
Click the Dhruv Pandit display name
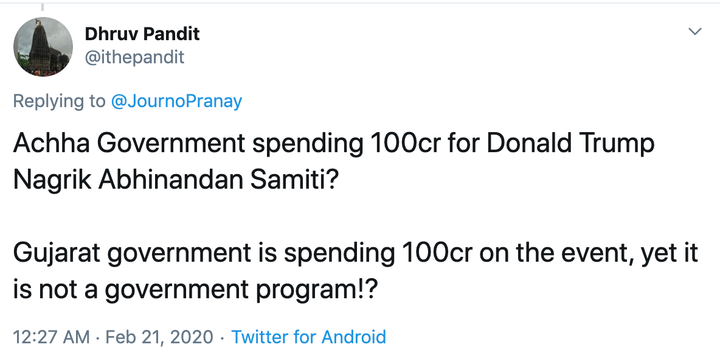142,34
